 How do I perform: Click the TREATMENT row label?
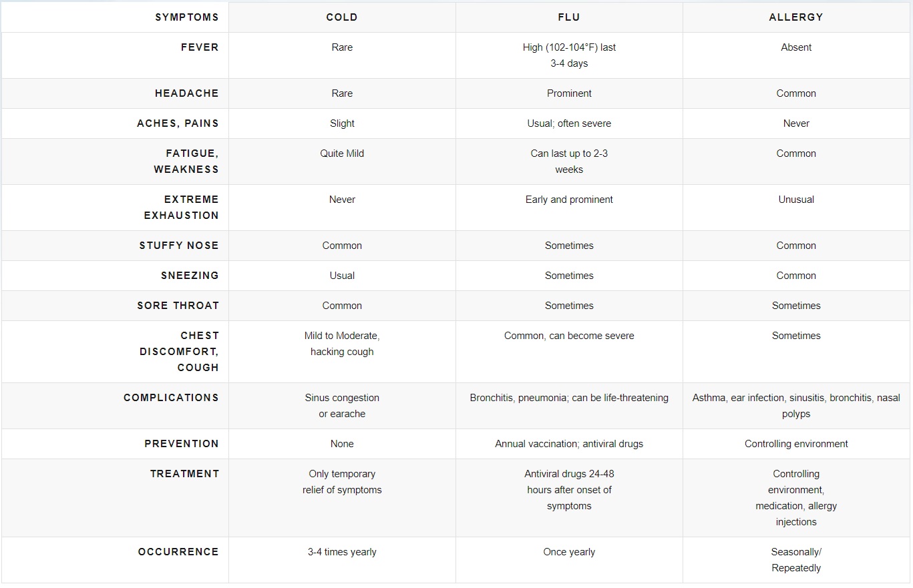[x=184, y=474]
